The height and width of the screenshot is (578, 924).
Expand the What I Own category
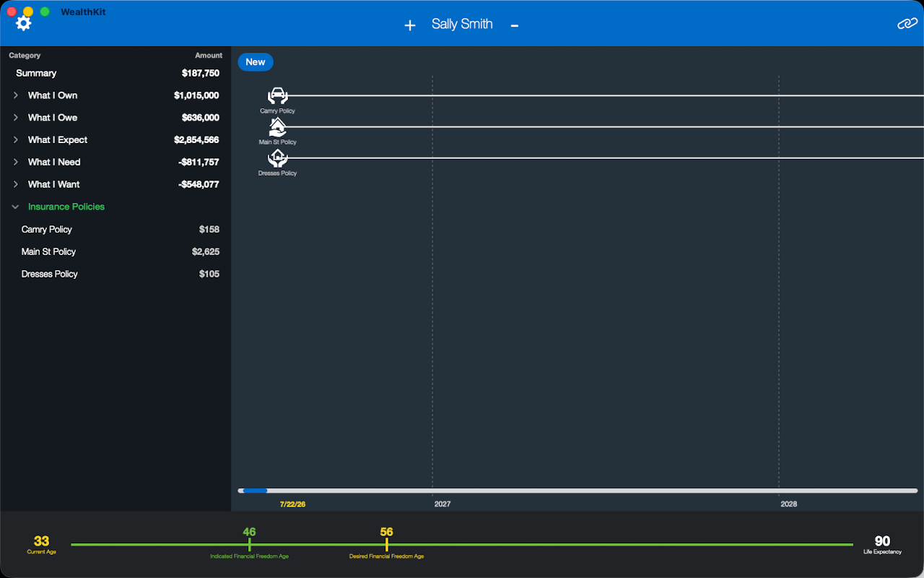(16, 95)
